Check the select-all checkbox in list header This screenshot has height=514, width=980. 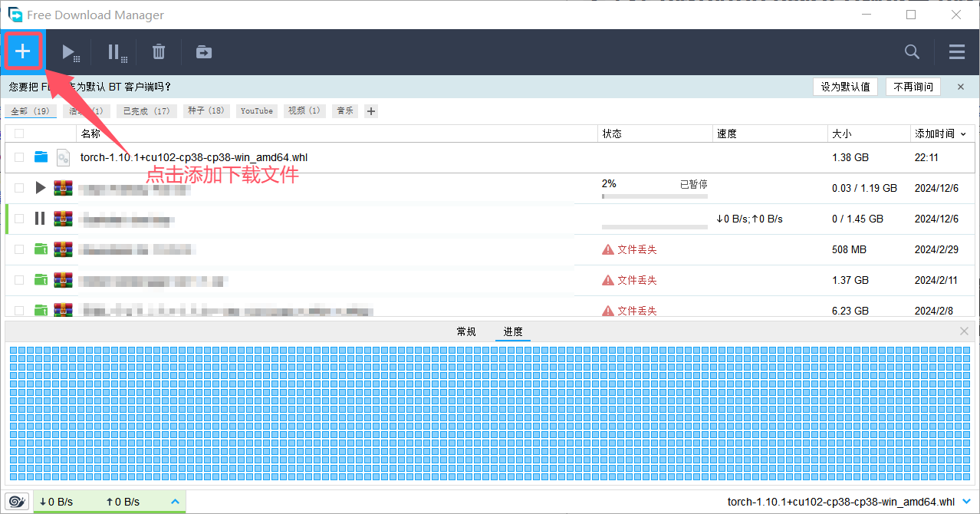(x=18, y=132)
